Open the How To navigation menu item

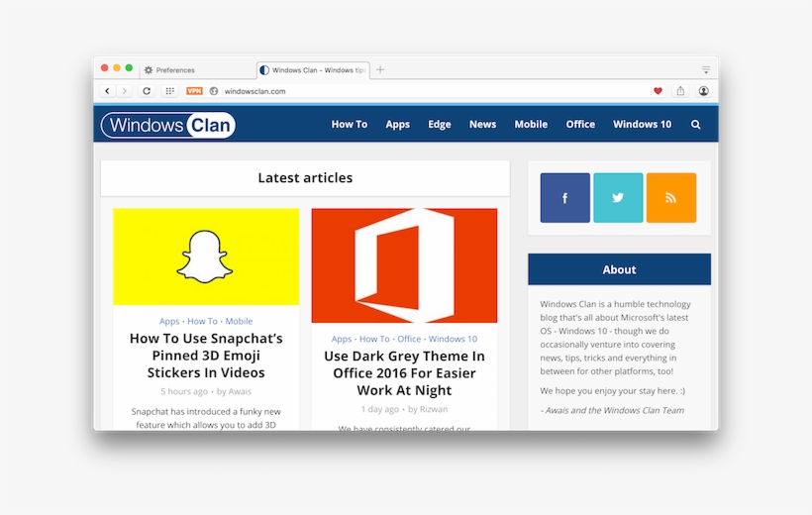(x=349, y=125)
